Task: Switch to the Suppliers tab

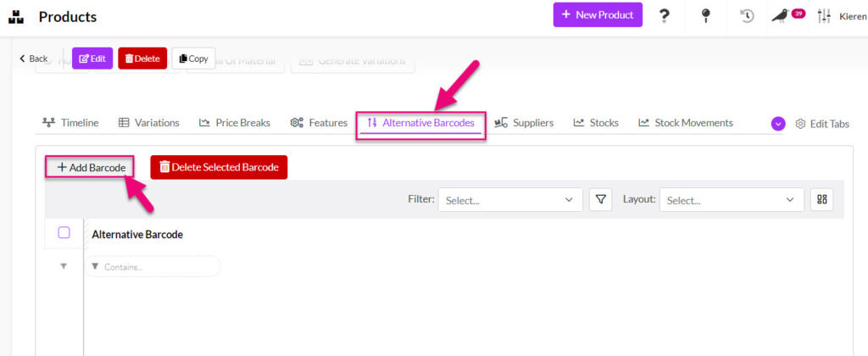Action: pyautogui.click(x=524, y=123)
